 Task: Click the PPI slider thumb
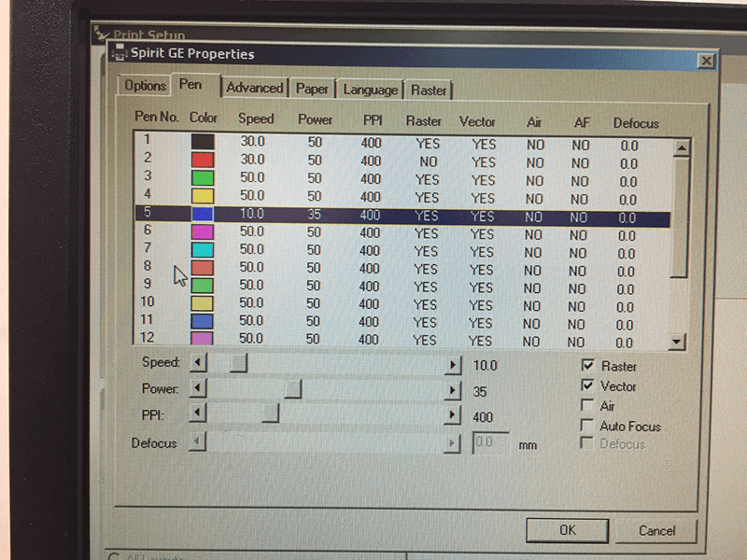pos(270,413)
